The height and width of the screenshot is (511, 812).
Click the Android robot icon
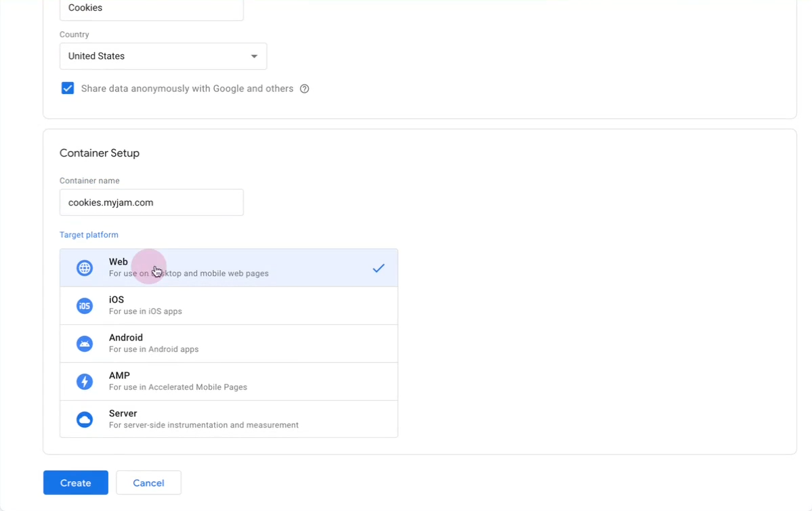pyautogui.click(x=85, y=344)
